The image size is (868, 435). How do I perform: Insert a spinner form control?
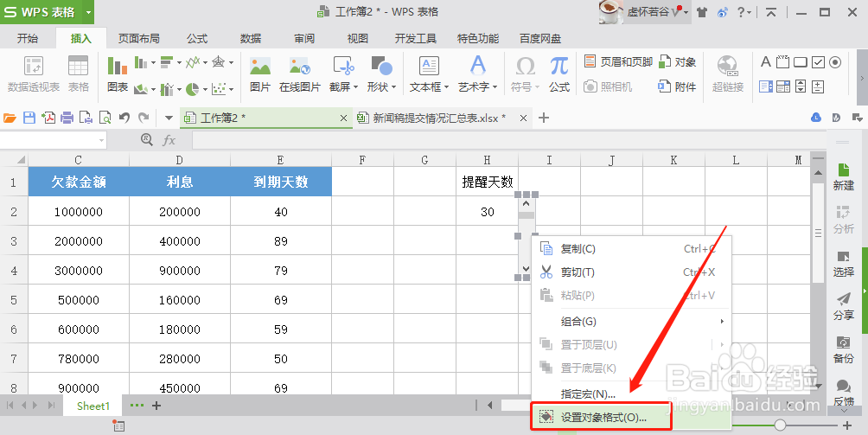[x=818, y=86]
